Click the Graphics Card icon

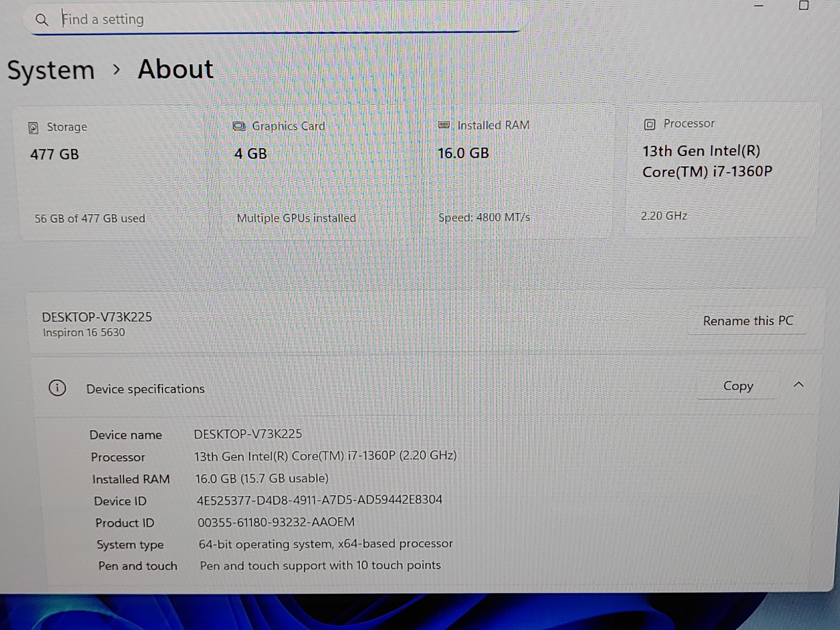coord(239,127)
